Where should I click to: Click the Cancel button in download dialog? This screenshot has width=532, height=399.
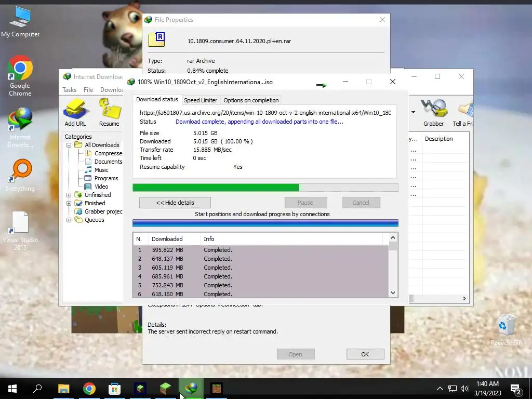pyautogui.click(x=361, y=203)
